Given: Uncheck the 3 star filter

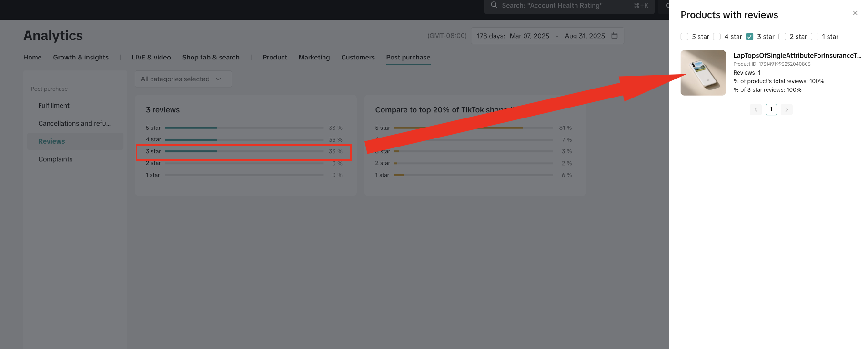Looking at the screenshot, I should [749, 37].
